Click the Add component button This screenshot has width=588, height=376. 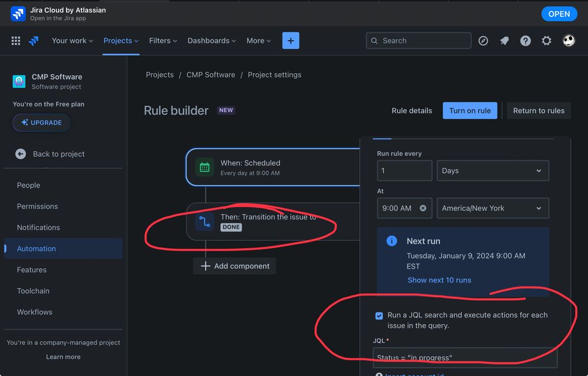click(x=234, y=266)
